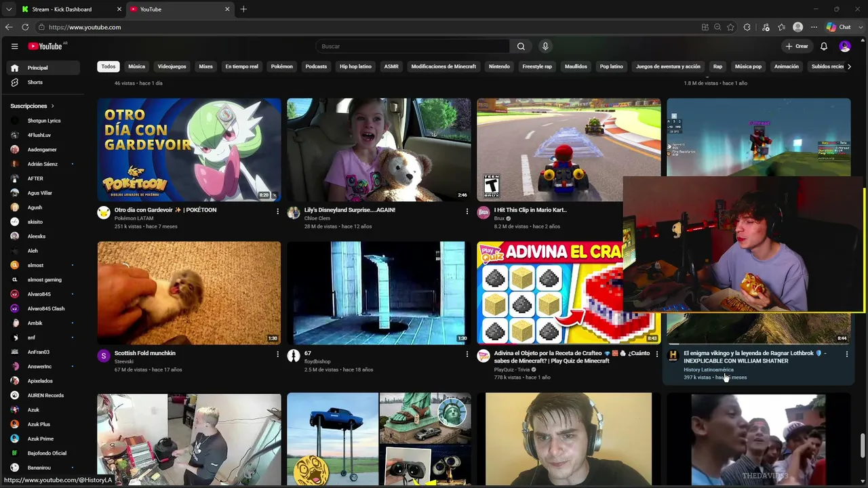This screenshot has height=488, width=868.
Task: Open Principal in the sidebar
Action: (x=41, y=68)
